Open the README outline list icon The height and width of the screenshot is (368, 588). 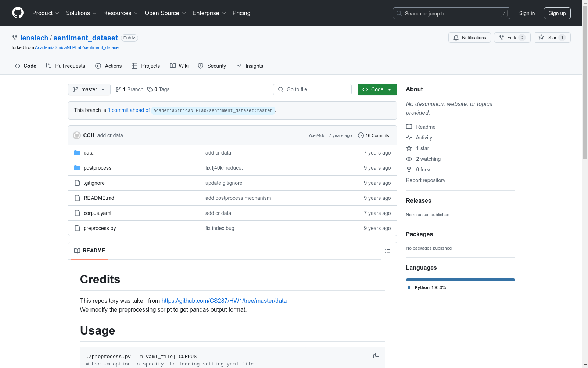[x=388, y=251]
